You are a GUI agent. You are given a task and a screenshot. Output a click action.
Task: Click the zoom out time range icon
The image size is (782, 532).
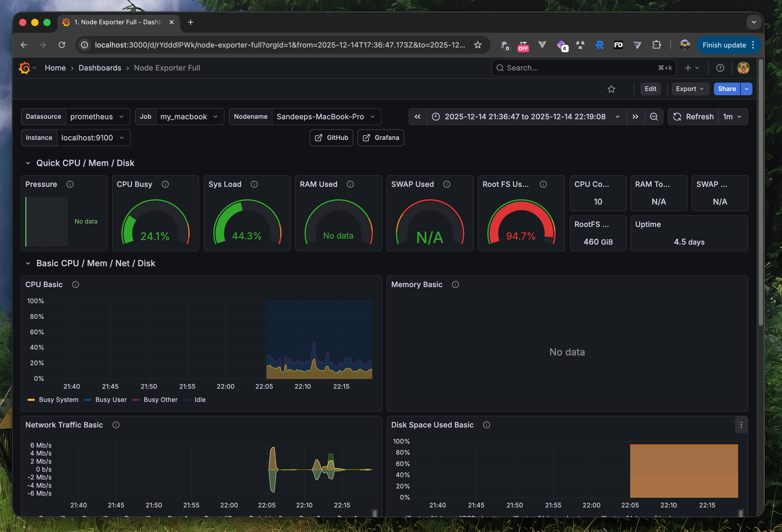click(653, 117)
